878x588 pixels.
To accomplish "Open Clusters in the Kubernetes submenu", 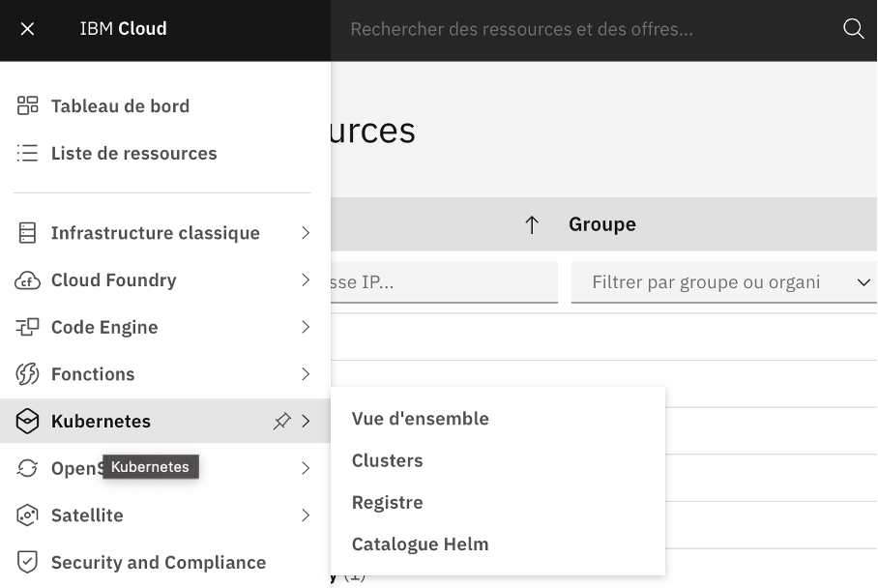I will point(388,460).
